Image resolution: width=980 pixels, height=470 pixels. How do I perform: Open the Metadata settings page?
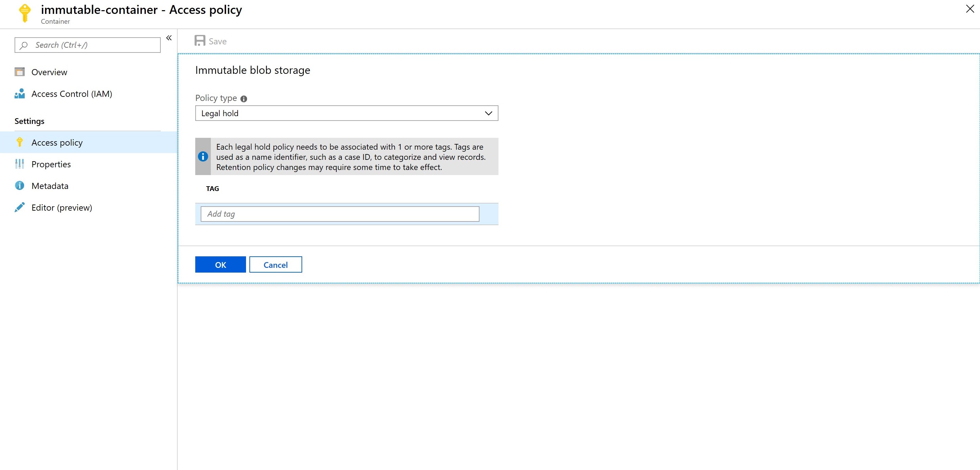point(50,186)
